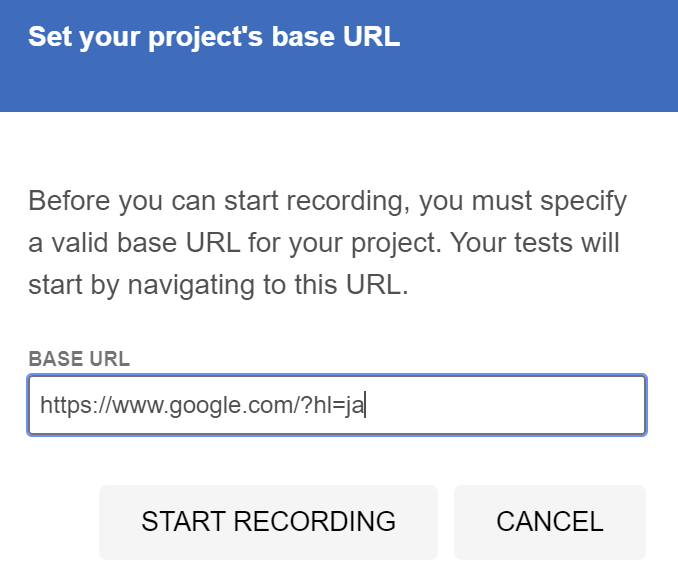Place cursor at end of URL text
This screenshot has width=678, height=569.
coord(365,406)
